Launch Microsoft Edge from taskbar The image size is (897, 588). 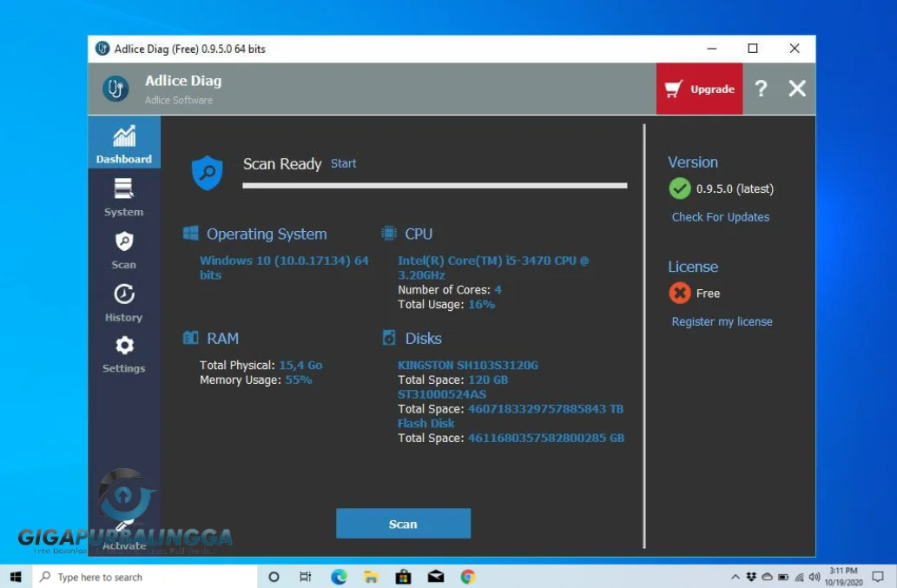click(x=339, y=577)
